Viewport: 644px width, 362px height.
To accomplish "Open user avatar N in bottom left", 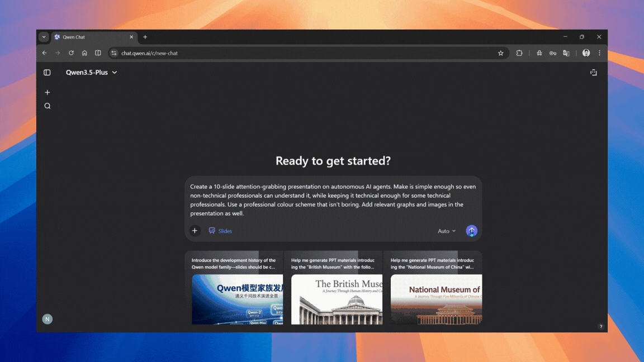I will coord(47,319).
